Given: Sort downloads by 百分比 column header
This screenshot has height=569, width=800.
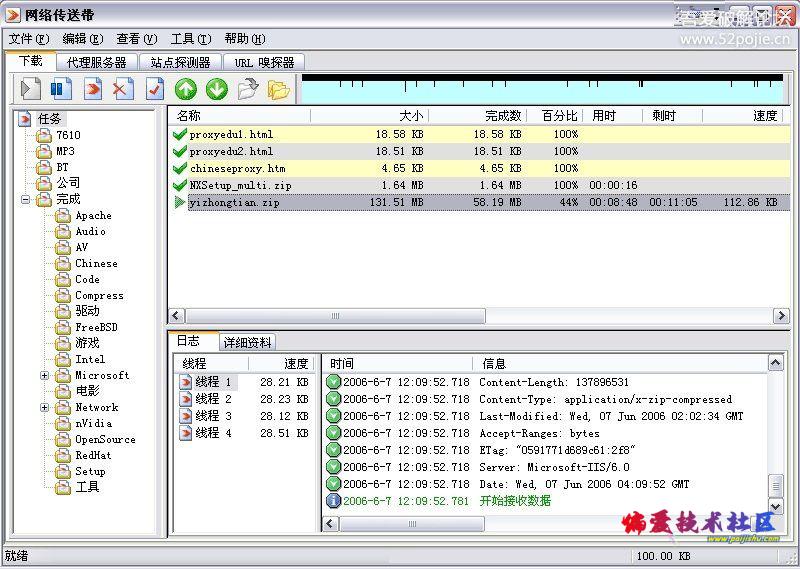Looking at the screenshot, I should 555,116.
